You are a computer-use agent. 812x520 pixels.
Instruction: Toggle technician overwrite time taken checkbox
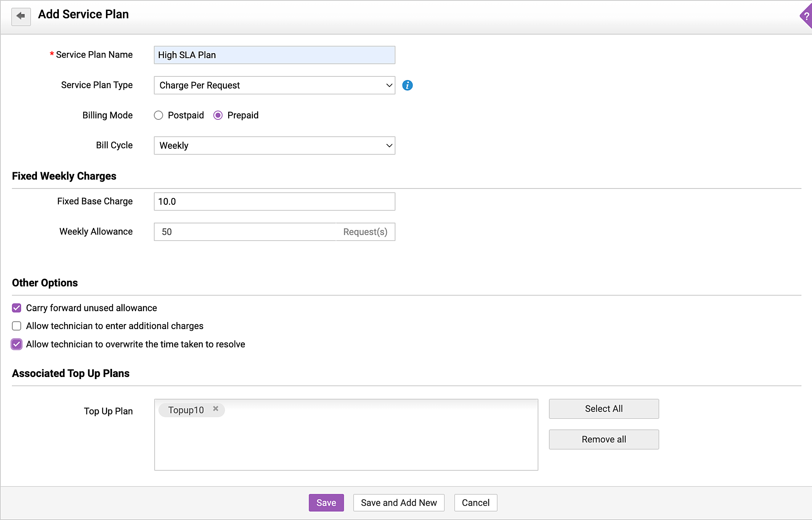click(x=17, y=344)
